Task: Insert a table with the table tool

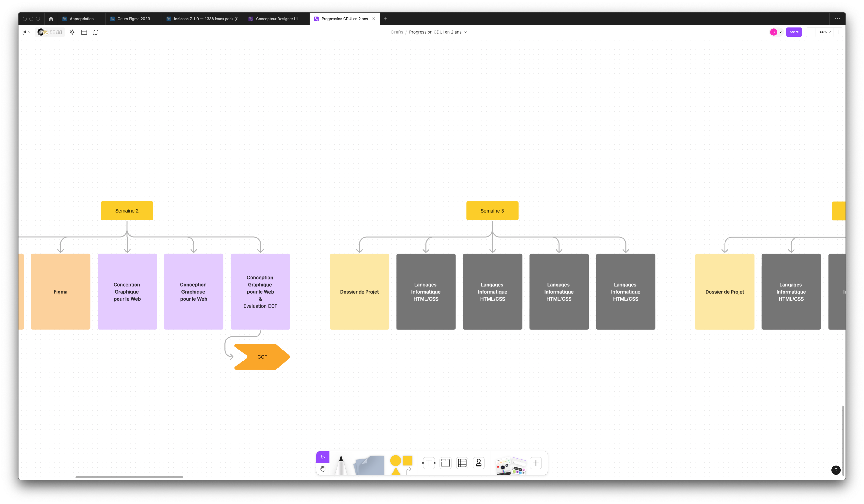Action: pos(462,463)
